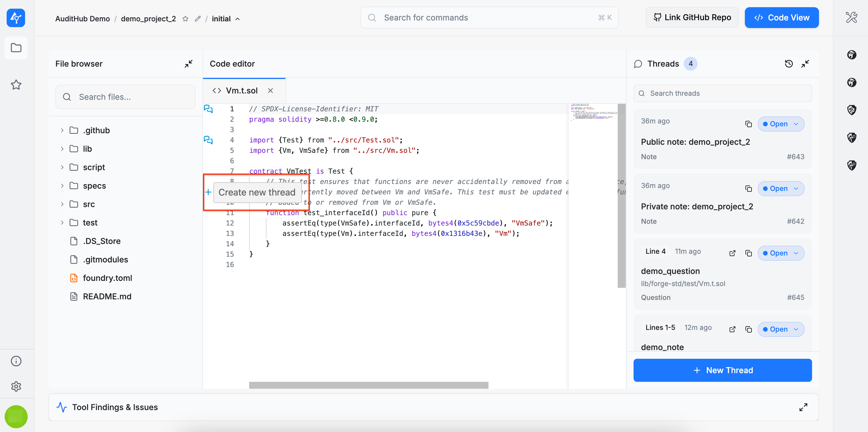Open the initial version dropdown
This screenshot has height=432, width=868.
coord(226,19)
